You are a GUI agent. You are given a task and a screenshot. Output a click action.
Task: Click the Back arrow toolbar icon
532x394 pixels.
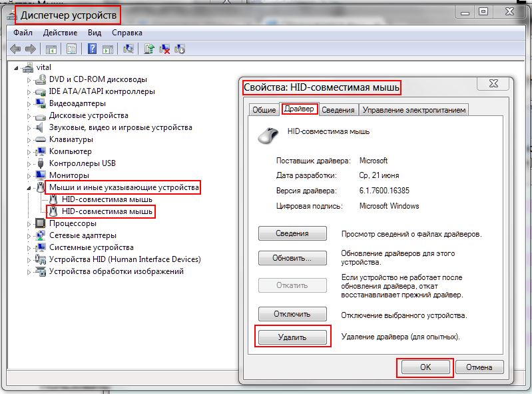point(15,49)
